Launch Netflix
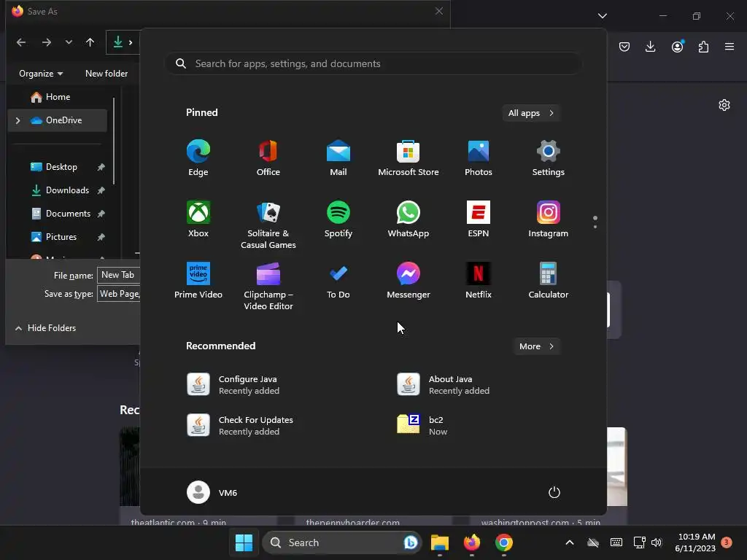Image resolution: width=747 pixels, height=560 pixels. tap(479, 281)
